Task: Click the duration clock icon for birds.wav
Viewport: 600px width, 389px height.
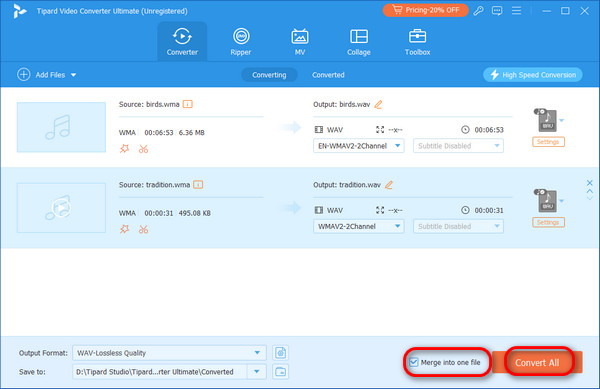Action: [465, 130]
